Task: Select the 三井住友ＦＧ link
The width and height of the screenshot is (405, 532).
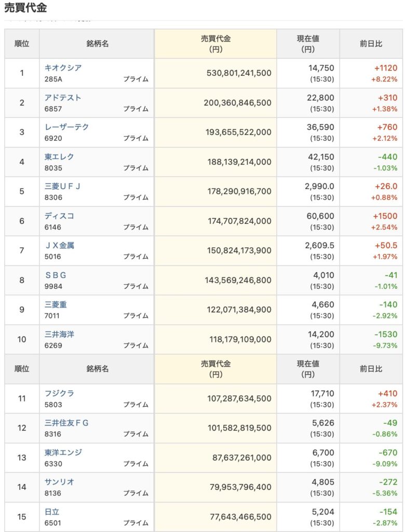Action: (x=66, y=423)
